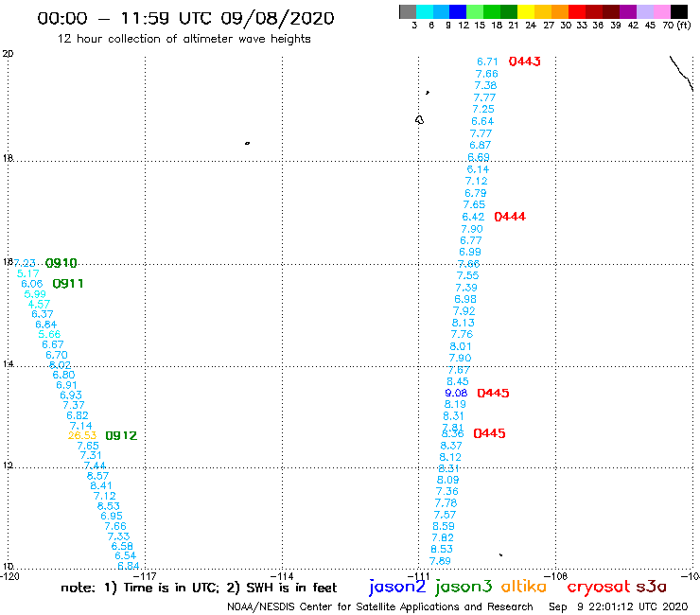The height and width of the screenshot is (615, 700).
Task: Click the green 0912 time stamp
Action: pyautogui.click(x=121, y=435)
